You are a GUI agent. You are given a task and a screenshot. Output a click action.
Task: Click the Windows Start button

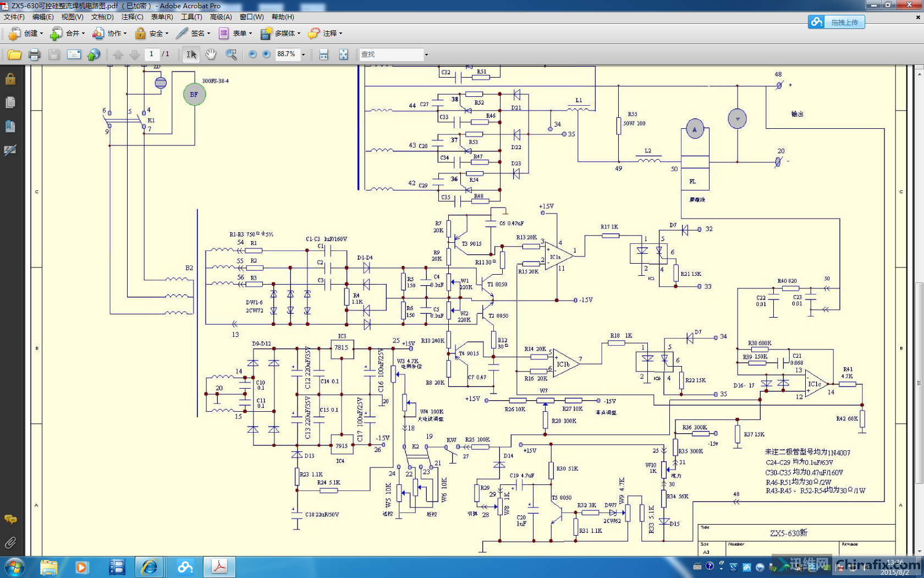(x=14, y=567)
